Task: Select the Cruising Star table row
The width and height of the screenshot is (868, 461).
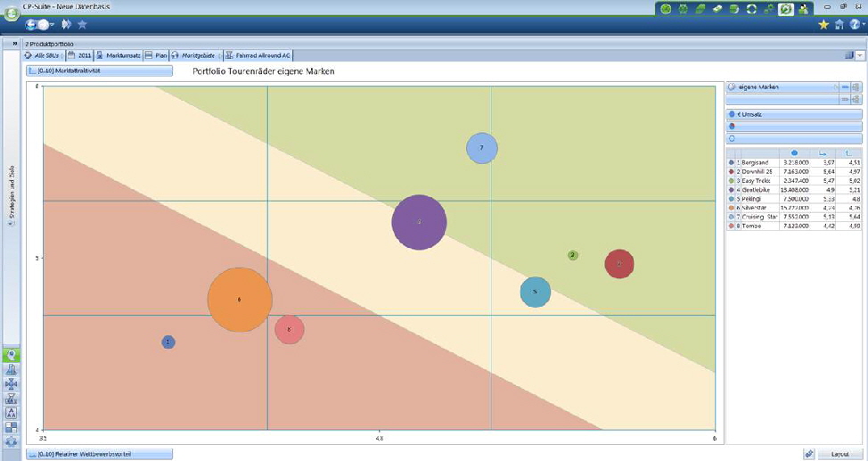Action: 794,217
